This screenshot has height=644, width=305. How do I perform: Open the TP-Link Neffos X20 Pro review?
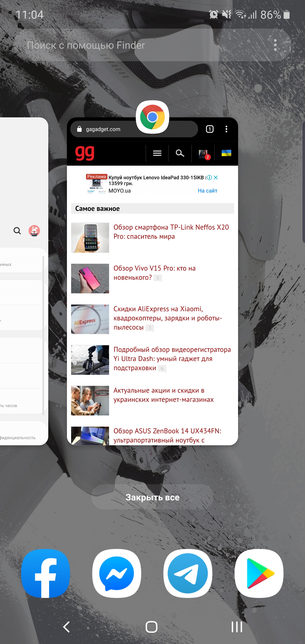click(x=171, y=232)
